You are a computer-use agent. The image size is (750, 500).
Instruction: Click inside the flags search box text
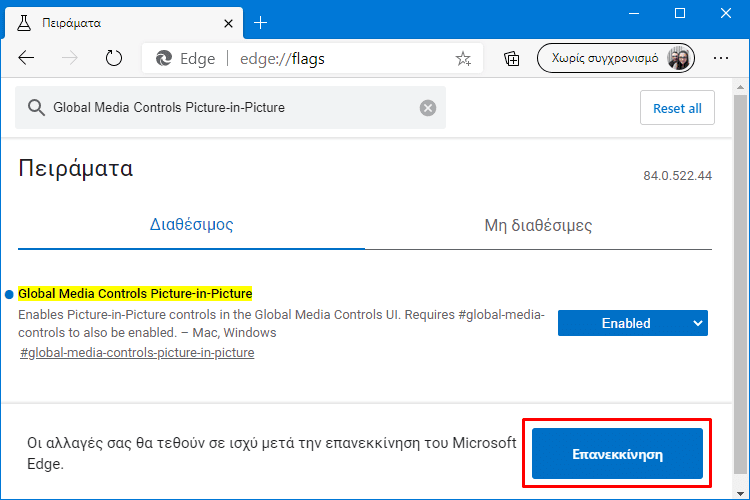[x=169, y=108]
